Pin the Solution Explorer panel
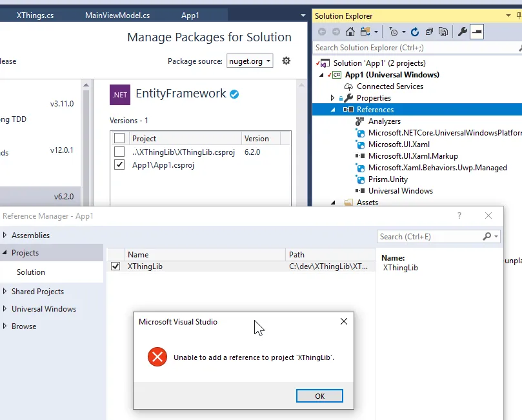Screen dimensions: 522x420 coord(519,15)
